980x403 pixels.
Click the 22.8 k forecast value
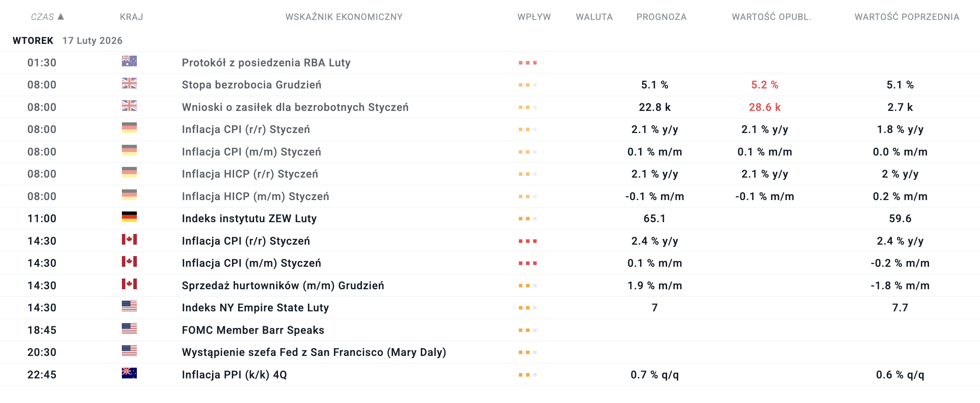654,107
